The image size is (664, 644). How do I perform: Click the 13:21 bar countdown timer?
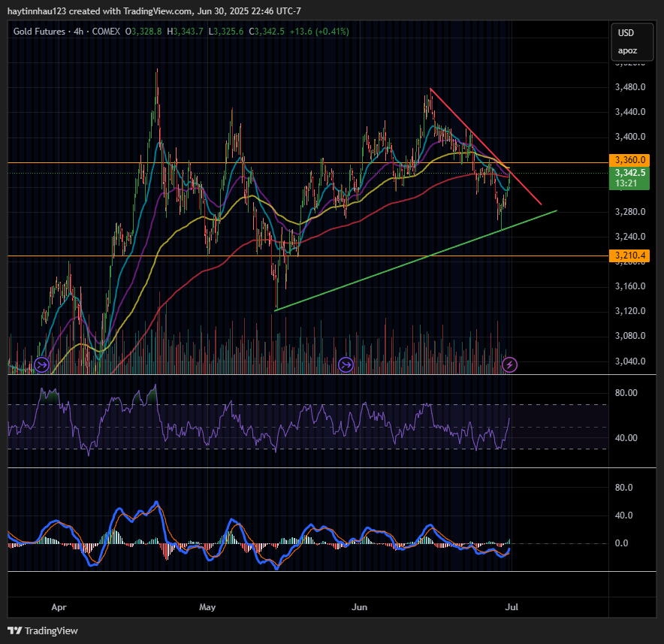tap(626, 183)
